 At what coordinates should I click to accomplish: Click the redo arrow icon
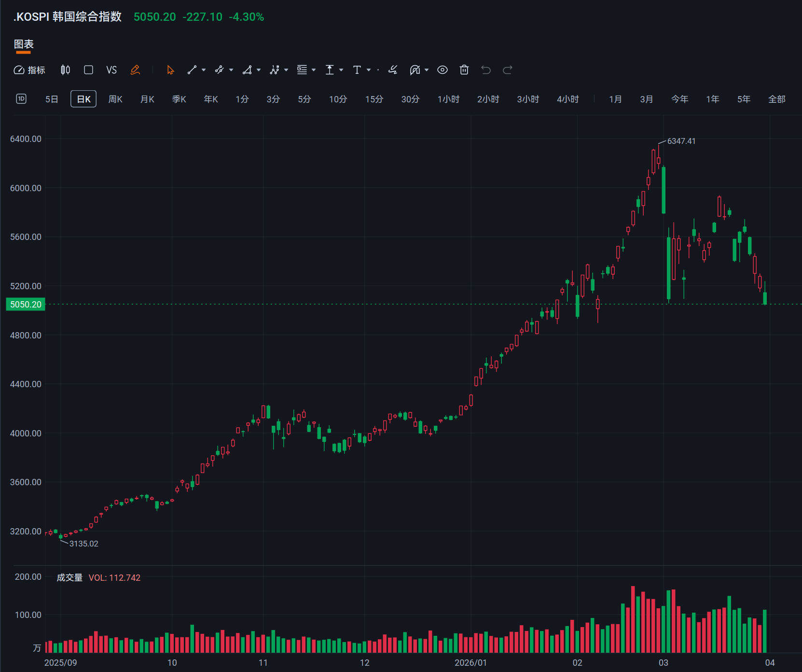[x=508, y=70]
